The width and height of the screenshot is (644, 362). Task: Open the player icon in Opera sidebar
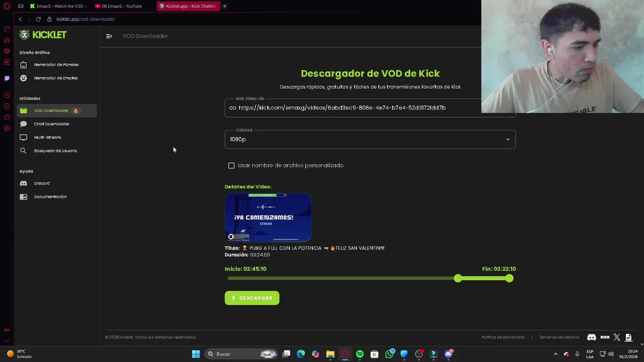pos(7,95)
